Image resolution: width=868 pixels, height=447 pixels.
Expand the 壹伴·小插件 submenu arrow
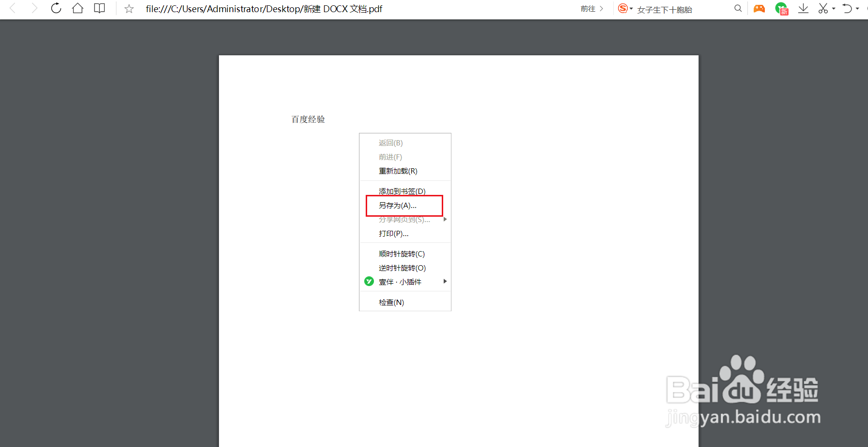pyautogui.click(x=445, y=281)
